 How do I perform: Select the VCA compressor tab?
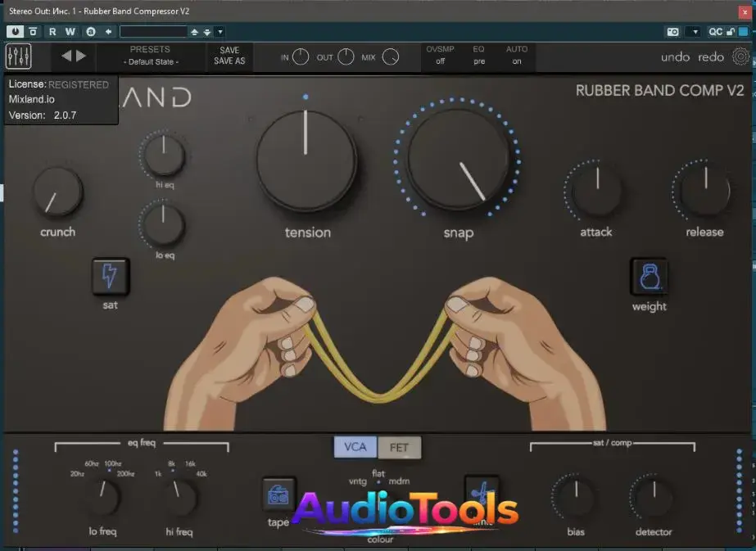tap(355, 448)
